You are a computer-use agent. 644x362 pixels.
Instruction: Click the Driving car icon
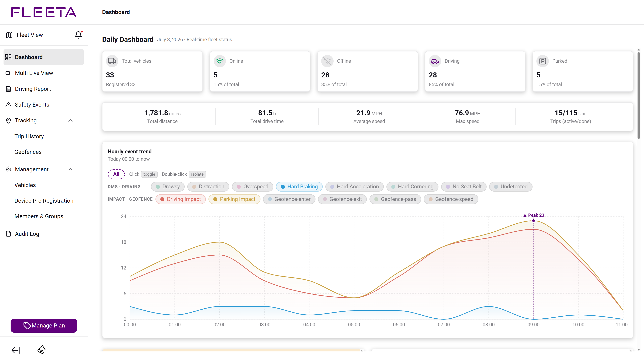[x=435, y=61]
